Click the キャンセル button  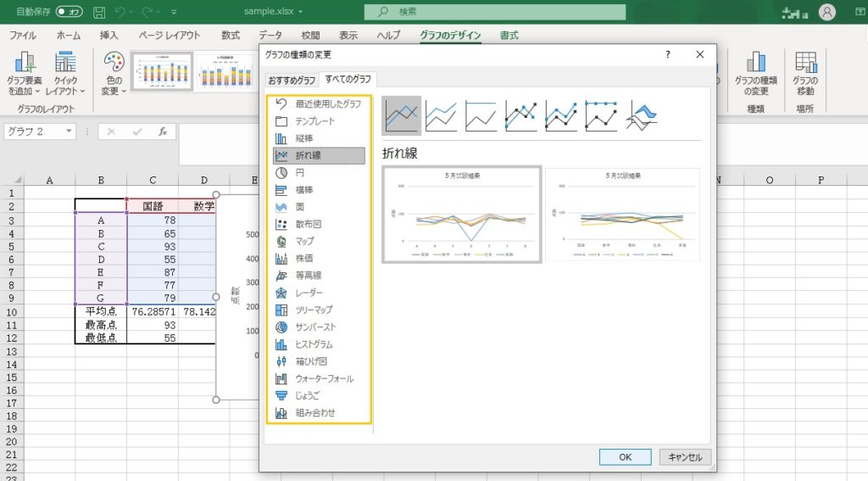(686, 456)
